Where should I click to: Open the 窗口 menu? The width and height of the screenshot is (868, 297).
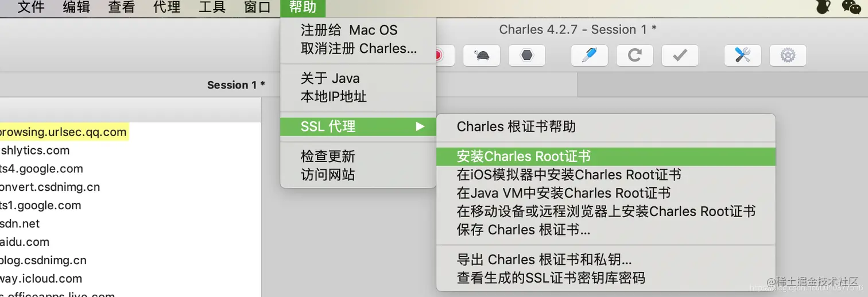coord(257,7)
